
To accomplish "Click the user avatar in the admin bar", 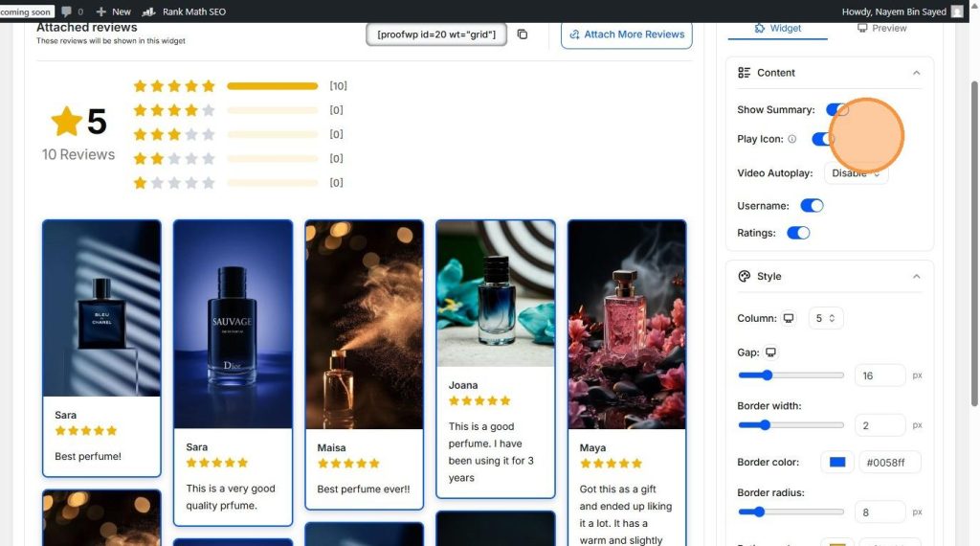I will coord(957,11).
